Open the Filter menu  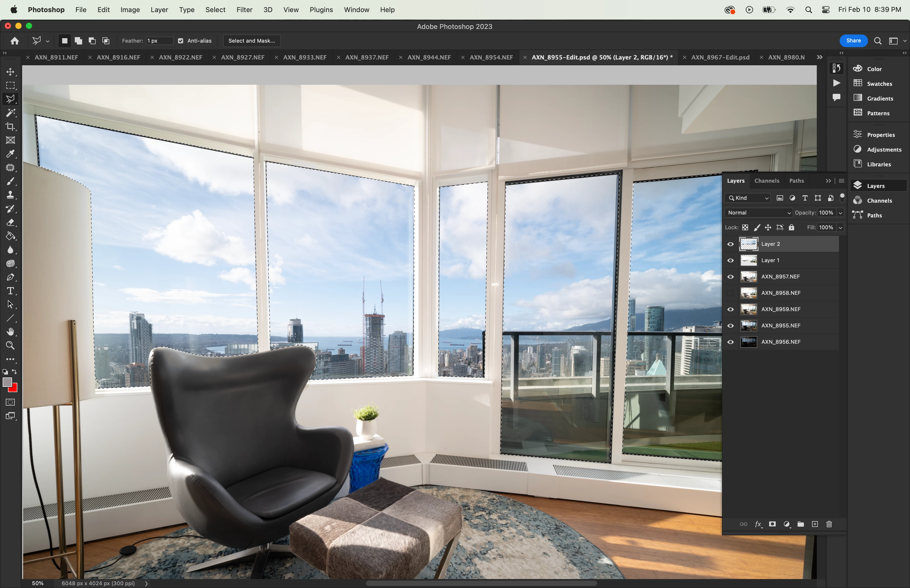coord(244,9)
